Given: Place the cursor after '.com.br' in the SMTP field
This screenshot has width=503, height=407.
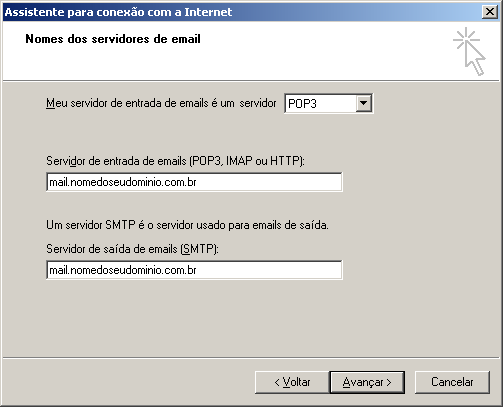Looking at the screenshot, I should [198, 270].
